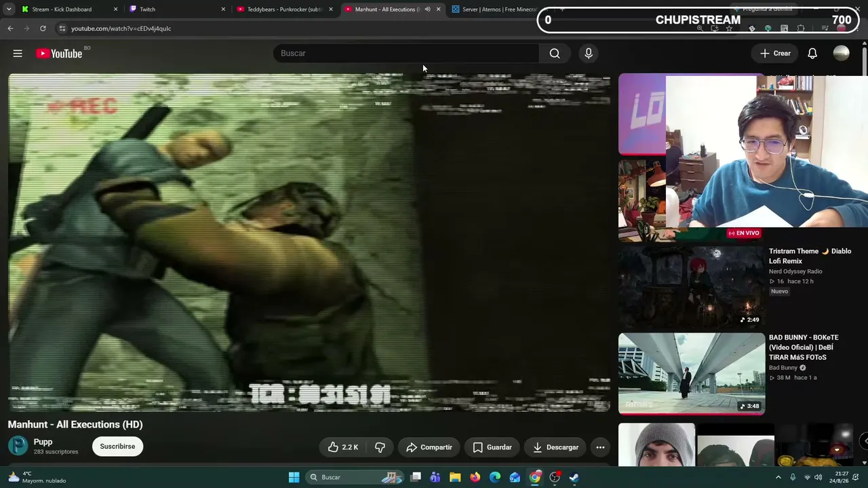868x488 pixels.
Task: Open the Pupp channel avatar
Action: click(x=18, y=446)
